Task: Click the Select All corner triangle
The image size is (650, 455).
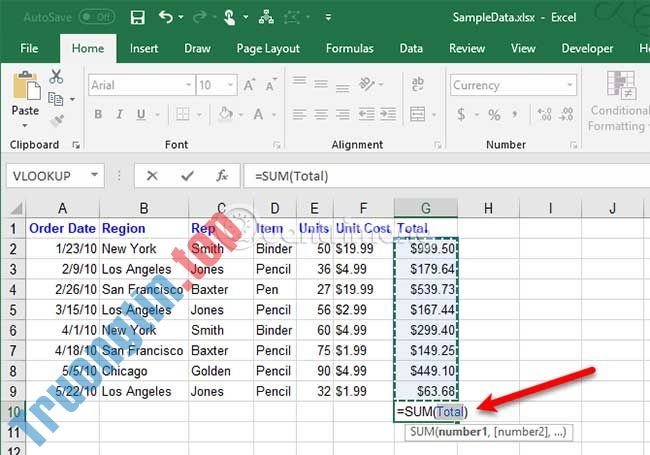Action: point(16,208)
